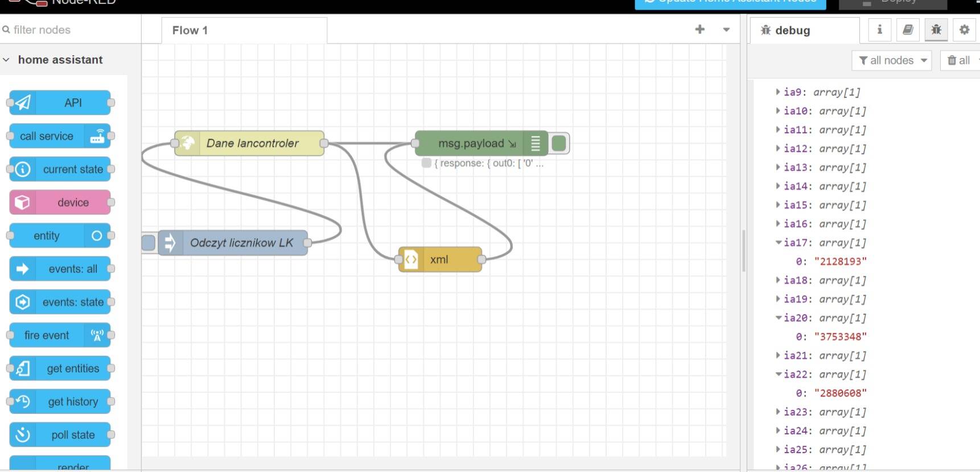Click the filter nodes search field
The image size is (980, 472).
71,30
